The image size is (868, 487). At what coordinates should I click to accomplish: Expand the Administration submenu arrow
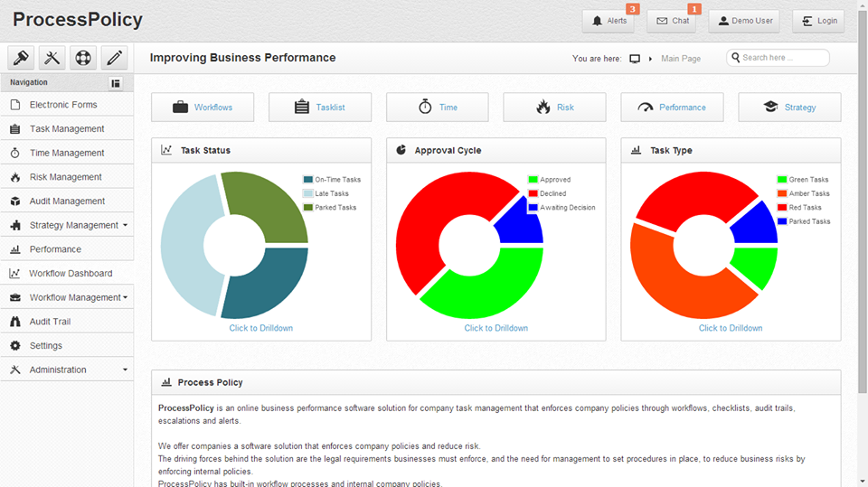coord(125,370)
